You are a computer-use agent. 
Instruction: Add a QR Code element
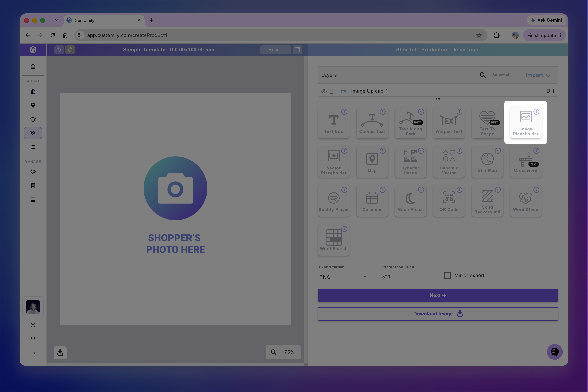click(x=449, y=201)
